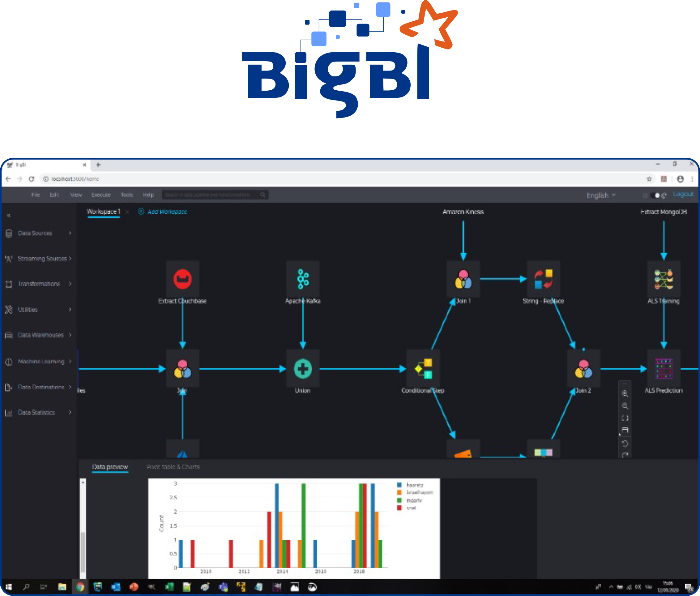Select the Extract Couchbase node icon
Image resolution: width=700 pixels, height=596 pixels.
pyautogui.click(x=183, y=279)
